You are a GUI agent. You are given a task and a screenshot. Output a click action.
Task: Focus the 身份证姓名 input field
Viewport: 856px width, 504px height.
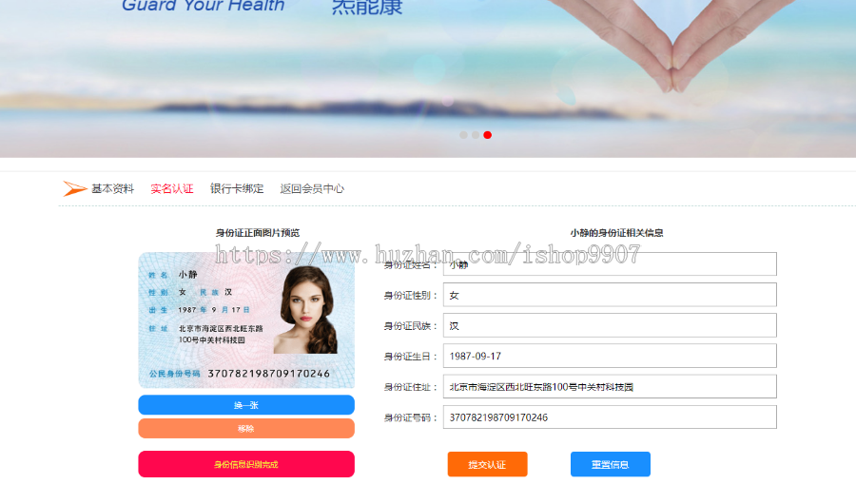pos(610,264)
